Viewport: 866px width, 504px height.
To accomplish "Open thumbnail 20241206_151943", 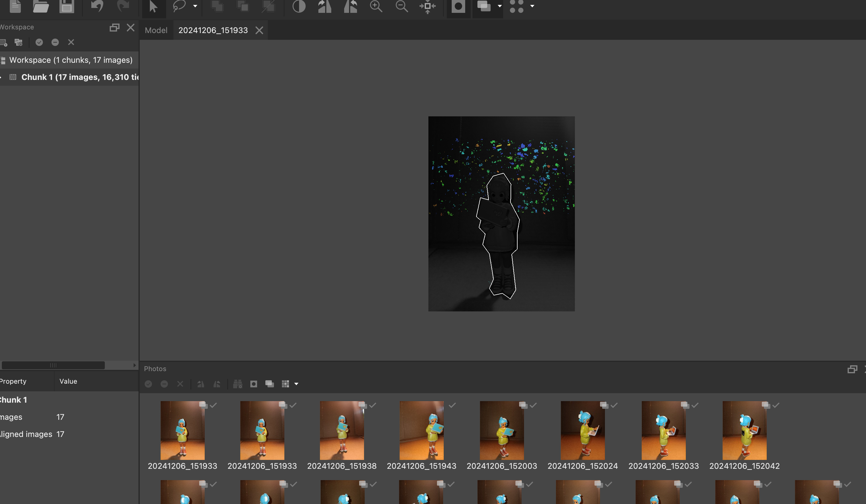I will (x=422, y=431).
